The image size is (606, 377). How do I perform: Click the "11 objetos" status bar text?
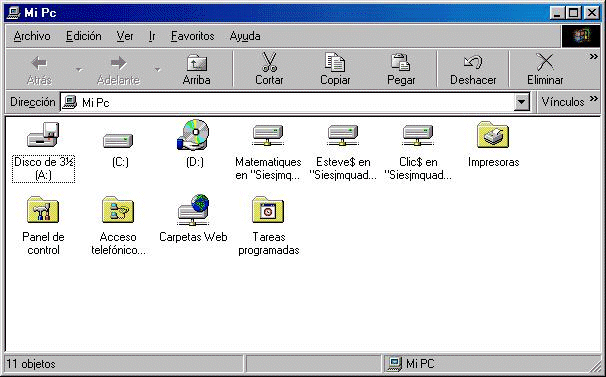(31, 364)
